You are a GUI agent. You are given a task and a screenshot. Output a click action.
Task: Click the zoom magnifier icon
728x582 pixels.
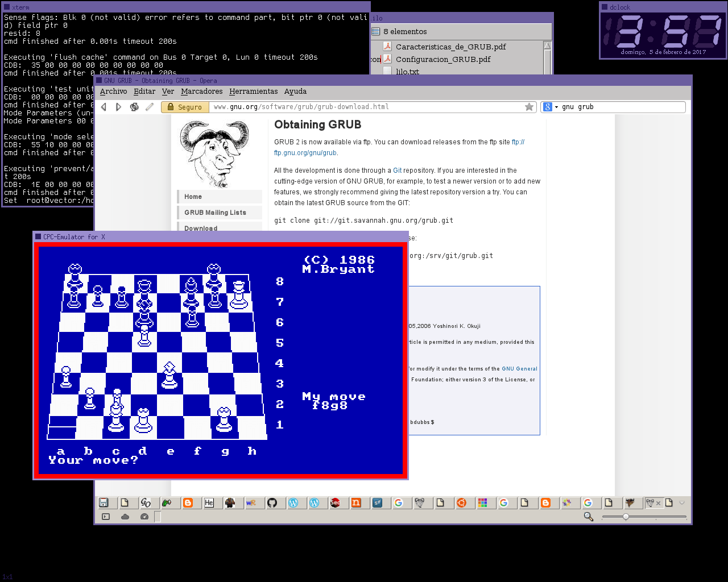[588, 517]
